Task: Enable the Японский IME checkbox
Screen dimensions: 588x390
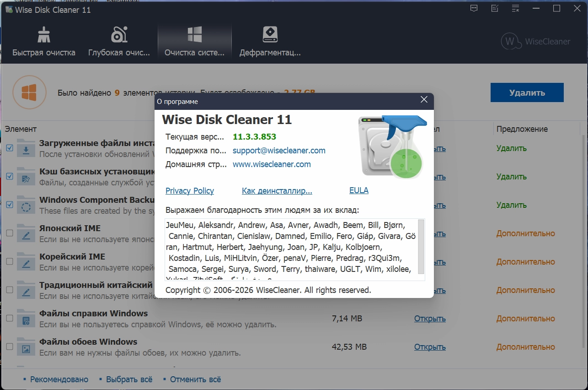Action: pos(10,233)
